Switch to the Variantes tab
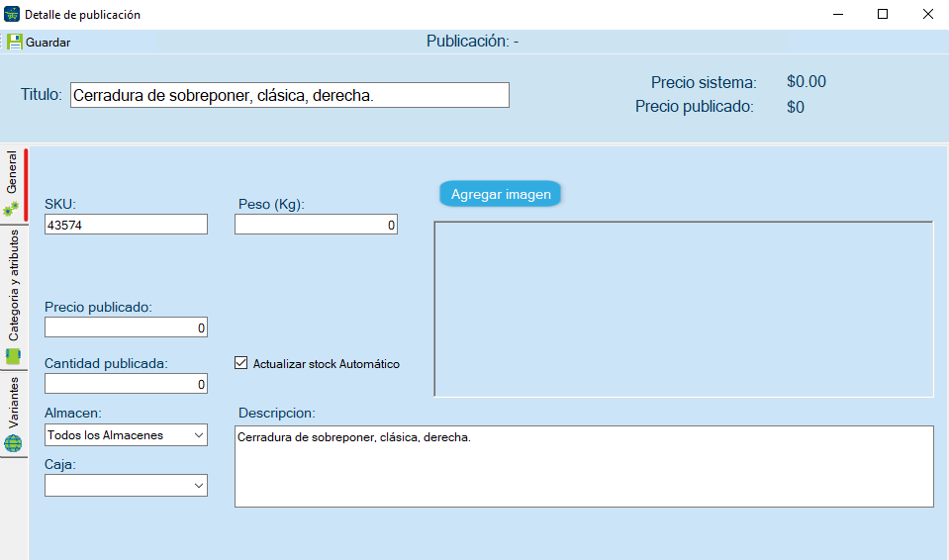The width and height of the screenshot is (949, 560). pyautogui.click(x=13, y=415)
